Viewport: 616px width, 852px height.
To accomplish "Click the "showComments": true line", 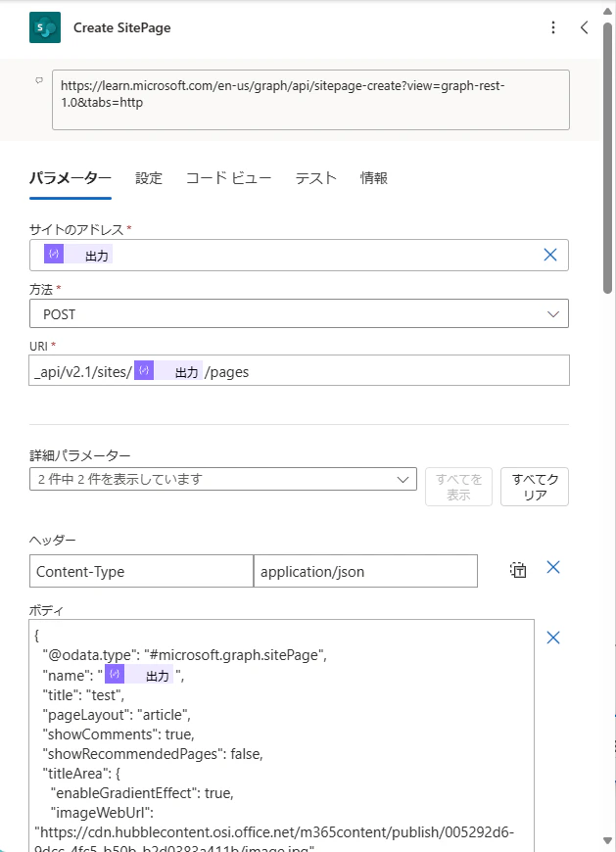I will 118,734.
